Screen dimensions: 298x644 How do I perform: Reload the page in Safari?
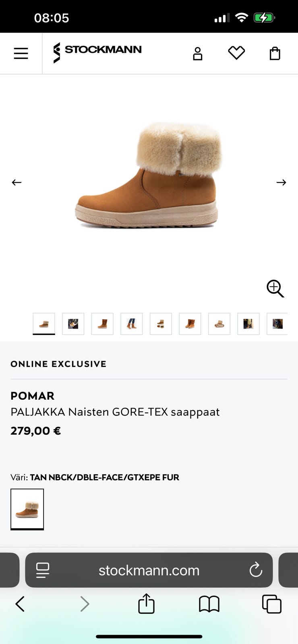pyautogui.click(x=256, y=570)
